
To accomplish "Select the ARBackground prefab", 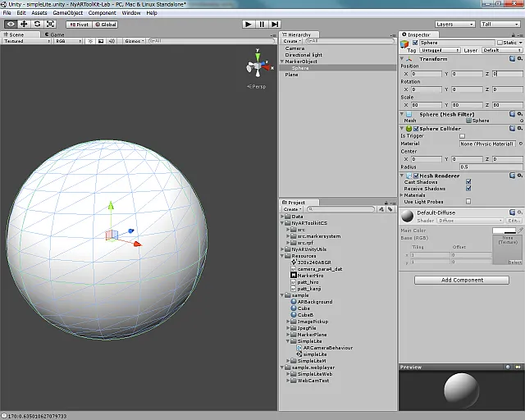I will click(x=315, y=301).
